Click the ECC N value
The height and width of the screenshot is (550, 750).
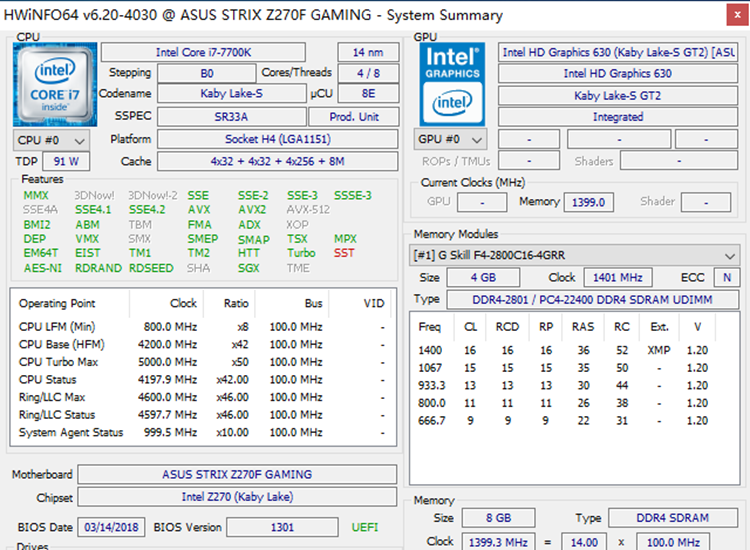727,277
